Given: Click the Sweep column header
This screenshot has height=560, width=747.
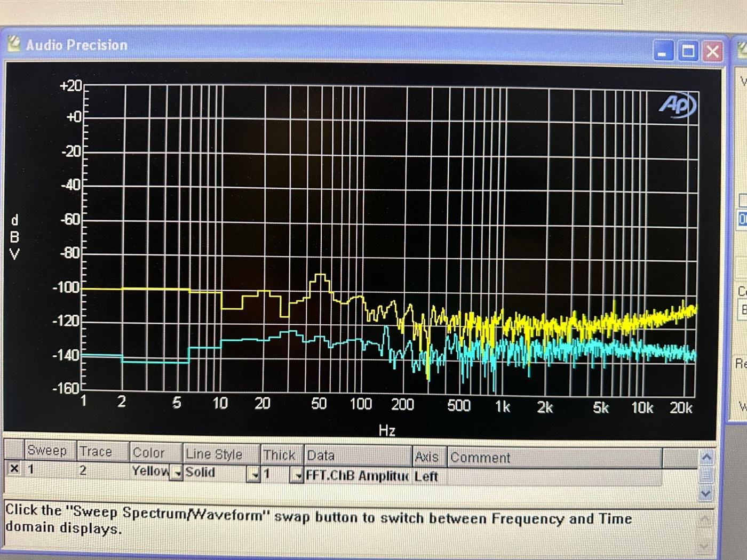Looking at the screenshot, I should (x=47, y=451).
